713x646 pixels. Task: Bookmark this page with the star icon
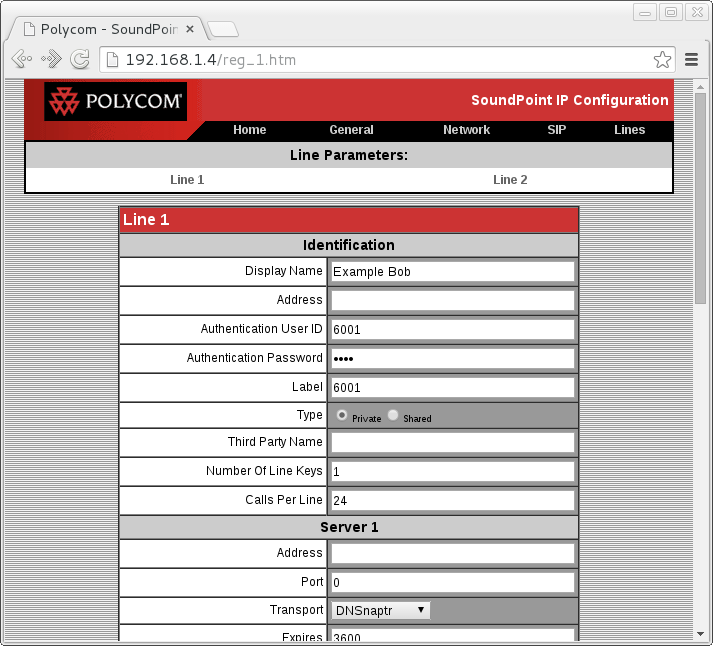pyautogui.click(x=662, y=60)
